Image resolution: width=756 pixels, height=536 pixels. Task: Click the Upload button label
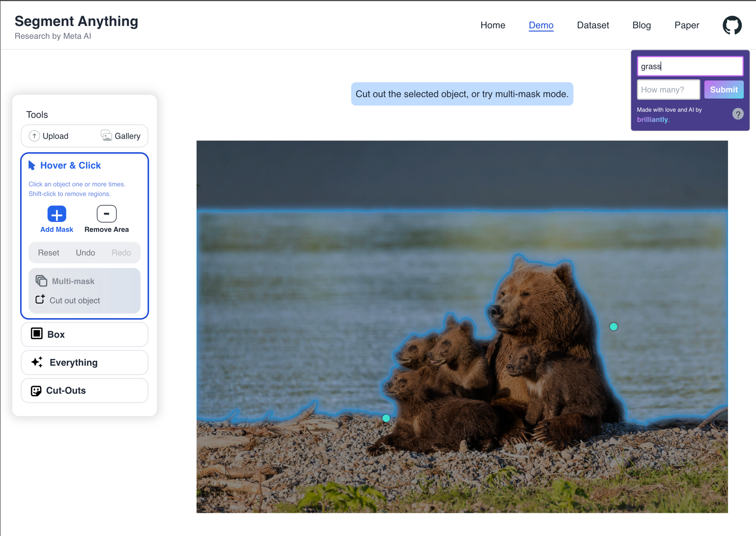(x=56, y=136)
